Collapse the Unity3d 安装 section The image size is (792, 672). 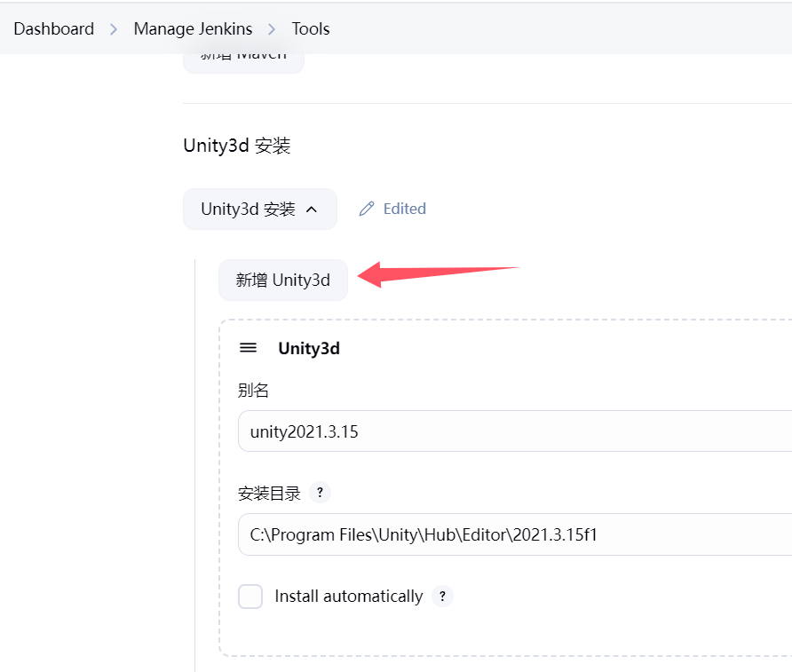[x=259, y=209]
